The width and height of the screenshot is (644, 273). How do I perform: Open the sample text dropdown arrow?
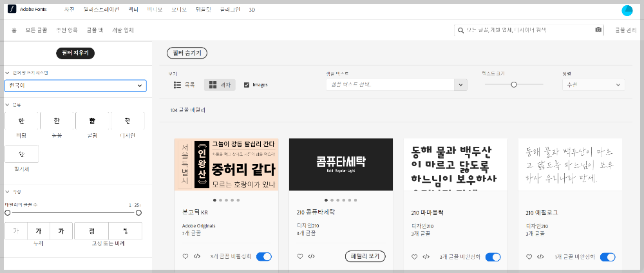[x=461, y=85]
